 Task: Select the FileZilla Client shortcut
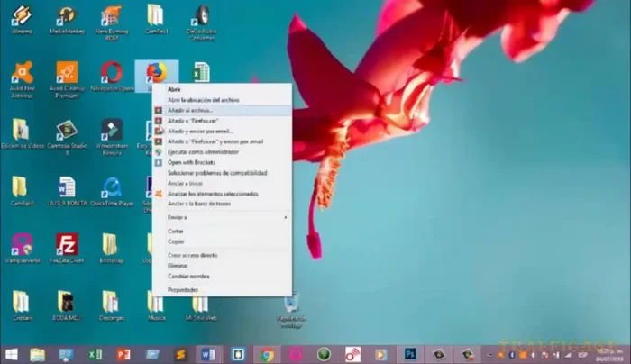[x=67, y=249]
